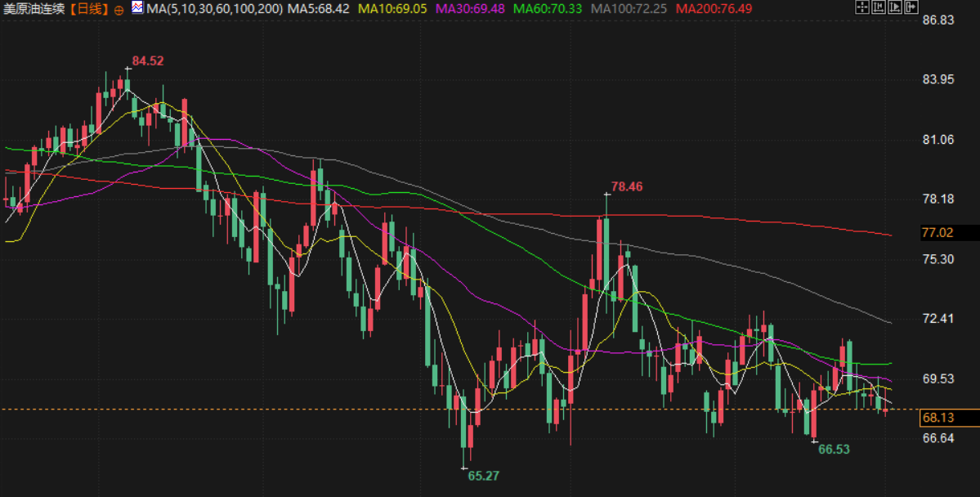Click the 77.02 price tag on axis
The height and width of the screenshot is (497, 980).
pyautogui.click(x=937, y=232)
